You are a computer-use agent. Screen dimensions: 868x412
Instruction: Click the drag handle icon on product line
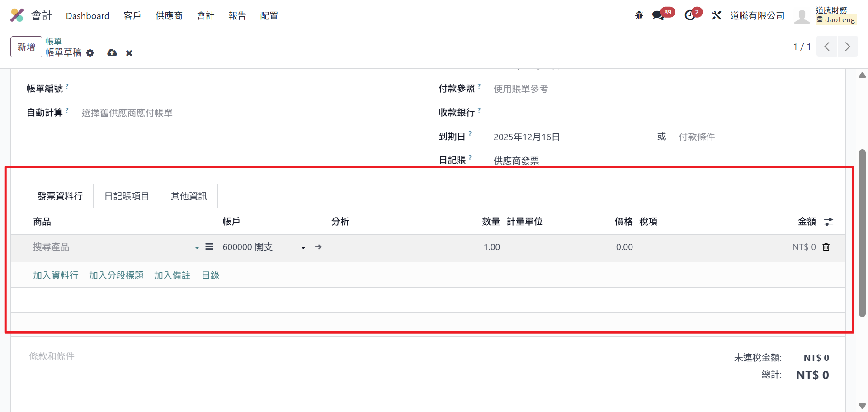pos(209,247)
